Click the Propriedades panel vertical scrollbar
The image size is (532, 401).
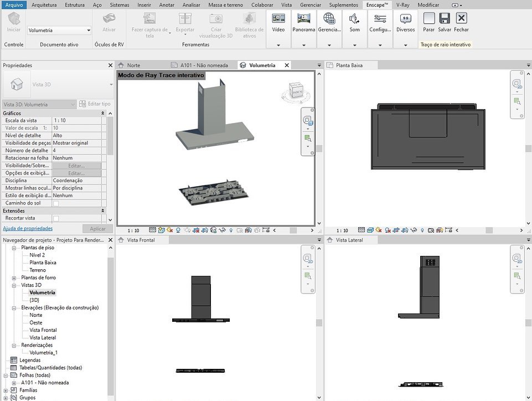click(x=110, y=136)
